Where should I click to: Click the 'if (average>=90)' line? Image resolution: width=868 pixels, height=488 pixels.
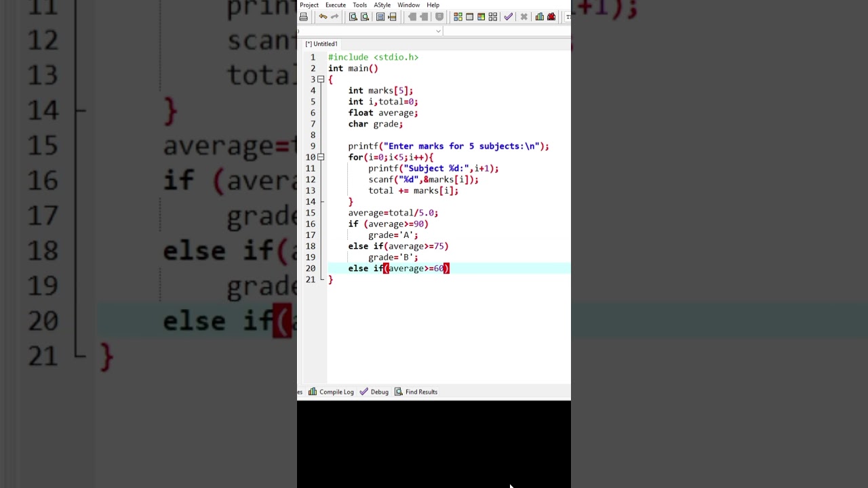pos(388,224)
